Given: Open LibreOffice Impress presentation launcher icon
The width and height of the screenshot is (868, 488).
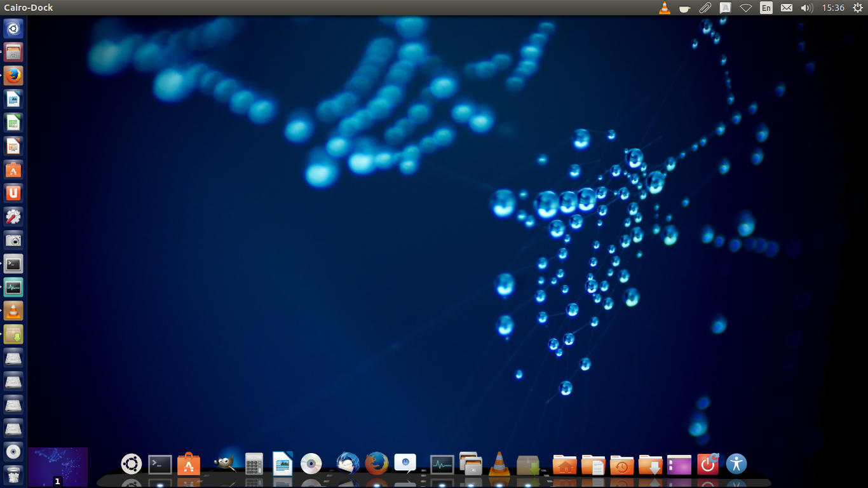Looking at the screenshot, I should point(13,146).
